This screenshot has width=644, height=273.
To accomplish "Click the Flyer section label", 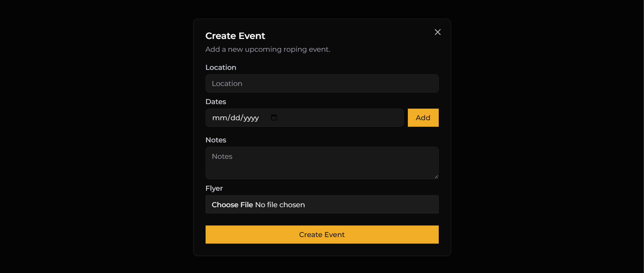I will [x=214, y=188].
